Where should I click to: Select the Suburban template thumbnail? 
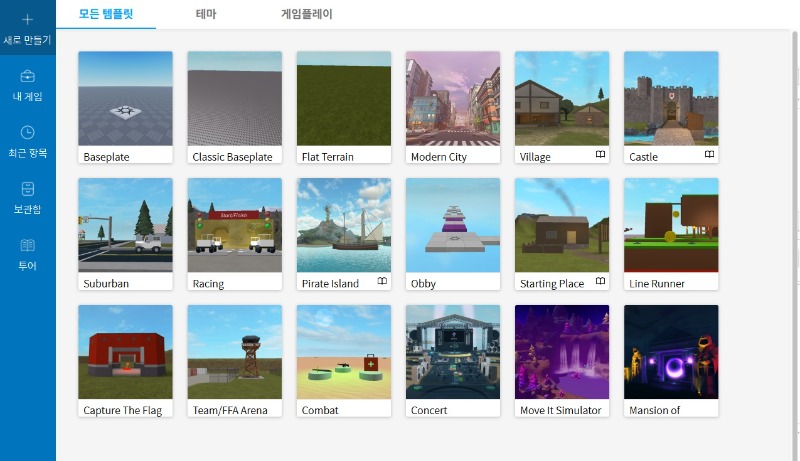click(126, 225)
